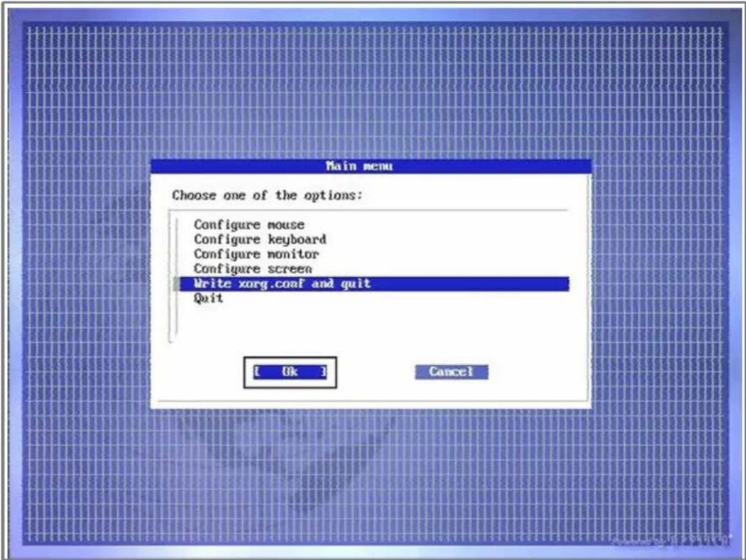Pick the Configure screen option

(x=253, y=269)
